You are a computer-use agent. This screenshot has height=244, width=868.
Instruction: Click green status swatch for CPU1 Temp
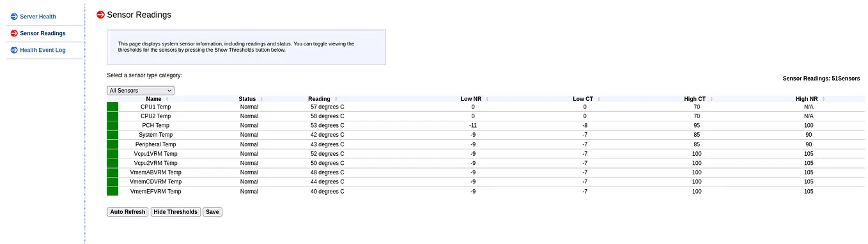pyautogui.click(x=112, y=107)
